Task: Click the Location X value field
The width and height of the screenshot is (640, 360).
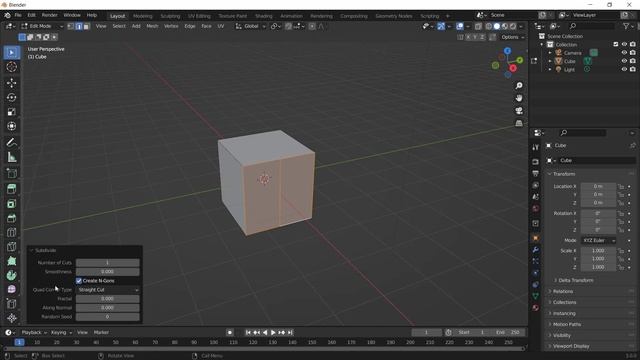Action: coord(599,187)
